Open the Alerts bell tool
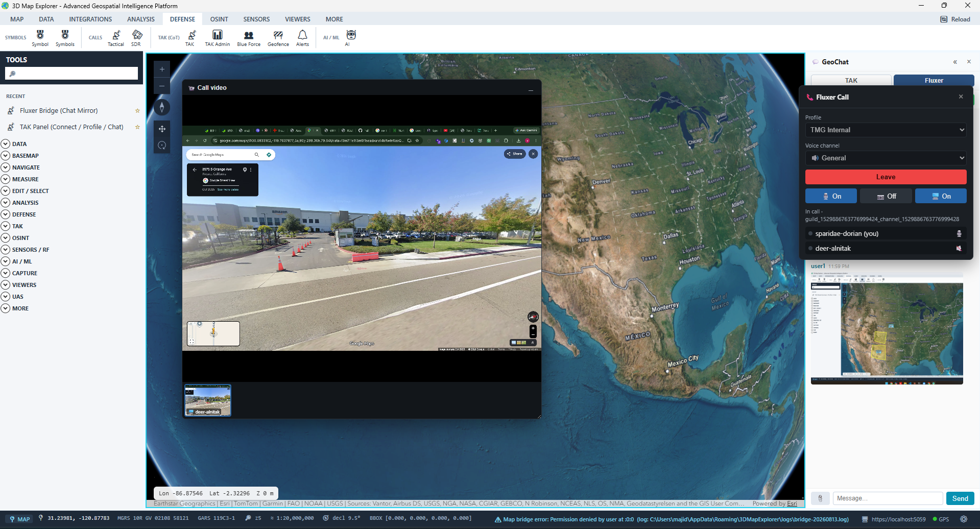This screenshot has height=529, width=980. [302, 38]
